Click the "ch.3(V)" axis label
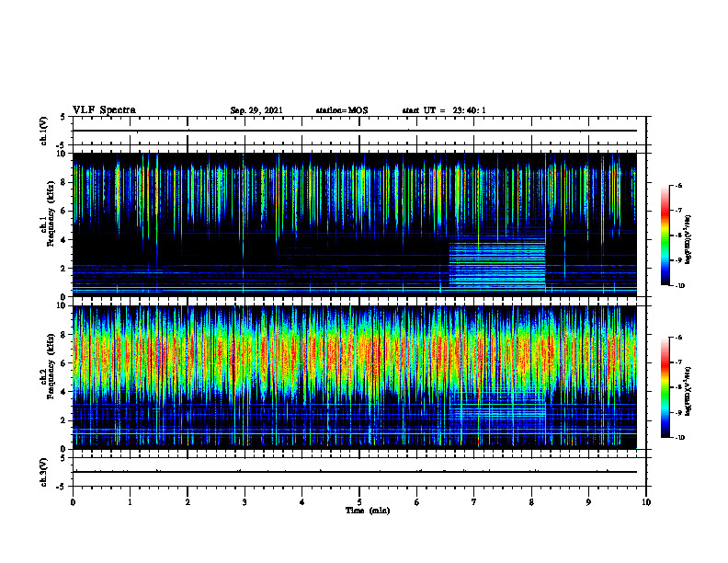 44,472
